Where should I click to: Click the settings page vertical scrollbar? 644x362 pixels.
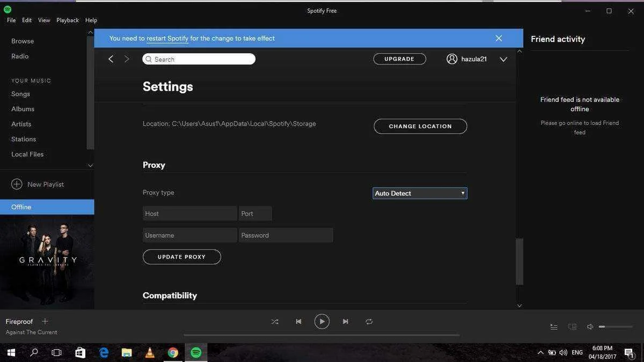point(519,261)
